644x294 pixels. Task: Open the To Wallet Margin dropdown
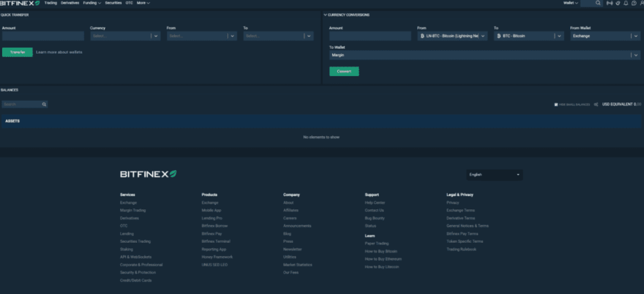485,55
